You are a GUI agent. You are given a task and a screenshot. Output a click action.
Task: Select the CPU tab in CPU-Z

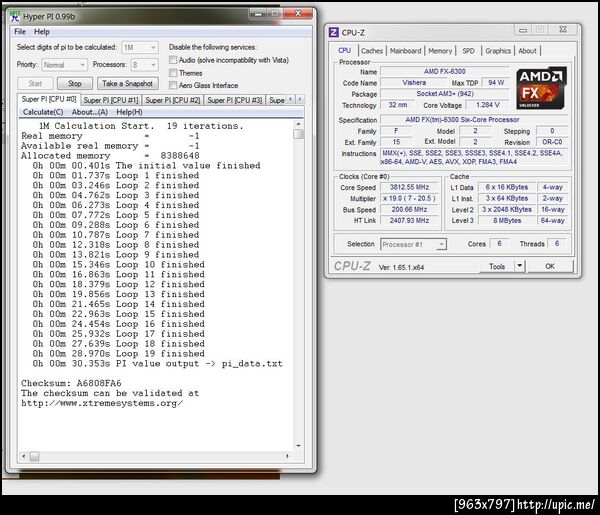pos(344,50)
